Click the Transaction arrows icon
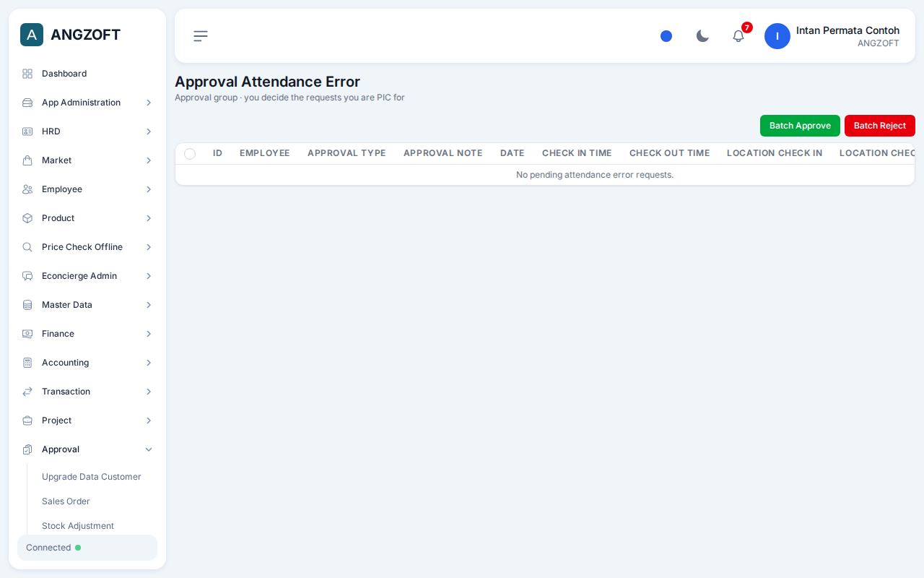Image resolution: width=924 pixels, height=578 pixels. (27, 392)
